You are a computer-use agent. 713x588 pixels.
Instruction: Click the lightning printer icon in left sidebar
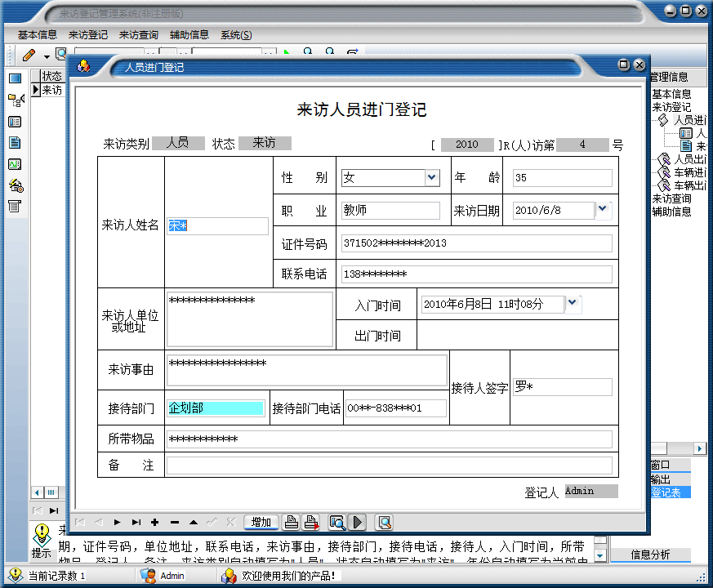tap(16, 185)
